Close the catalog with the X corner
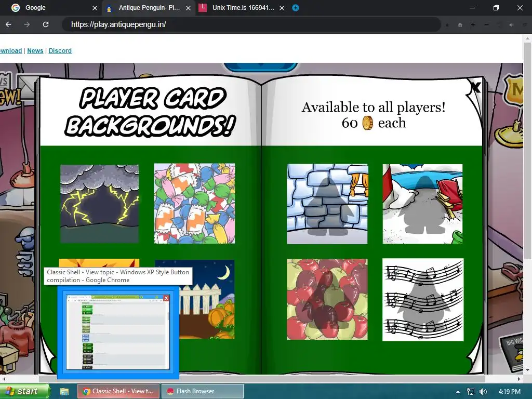This screenshot has width=532, height=399. pyautogui.click(x=475, y=87)
